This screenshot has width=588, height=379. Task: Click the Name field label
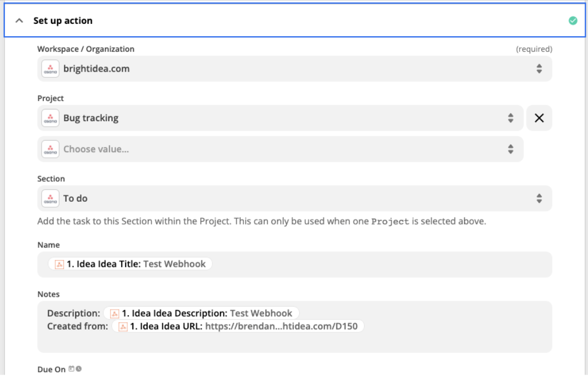pos(48,245)
